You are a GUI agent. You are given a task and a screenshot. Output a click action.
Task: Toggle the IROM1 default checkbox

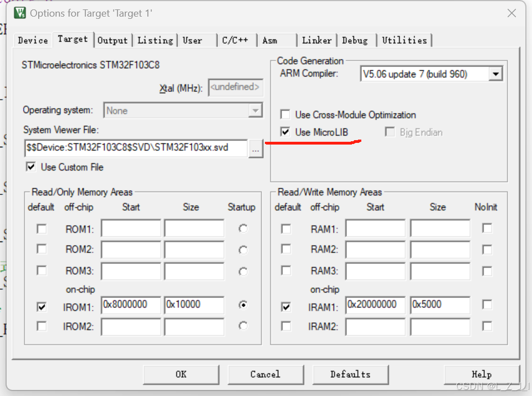click(42, 307)
